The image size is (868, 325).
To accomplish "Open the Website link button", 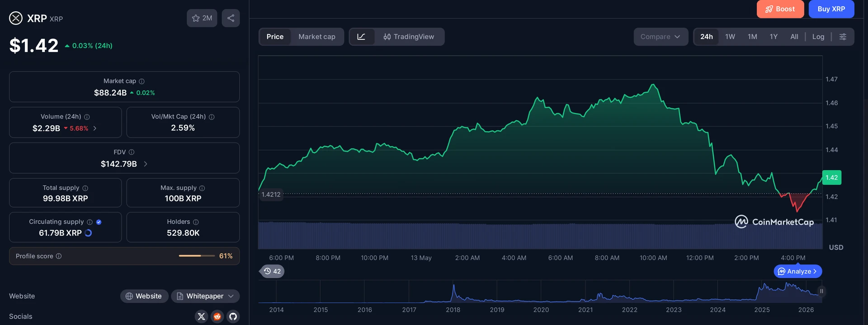I will coord(144,296).
